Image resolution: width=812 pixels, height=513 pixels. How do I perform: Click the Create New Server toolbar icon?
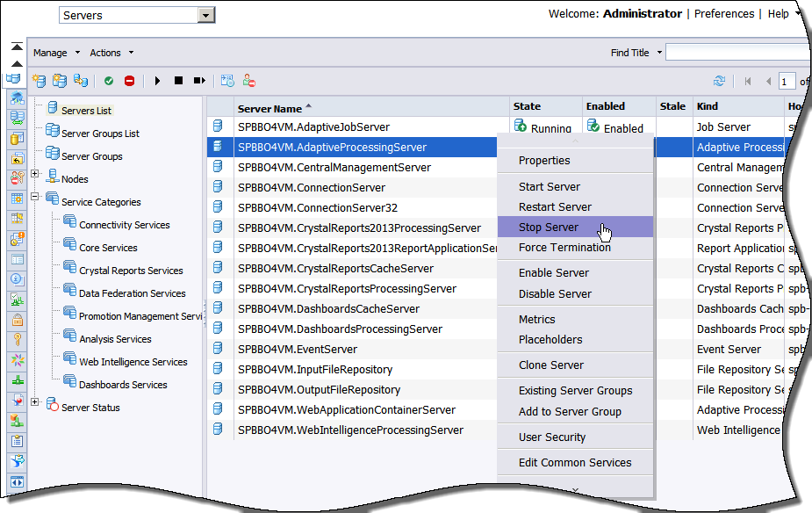click(39, 81)
